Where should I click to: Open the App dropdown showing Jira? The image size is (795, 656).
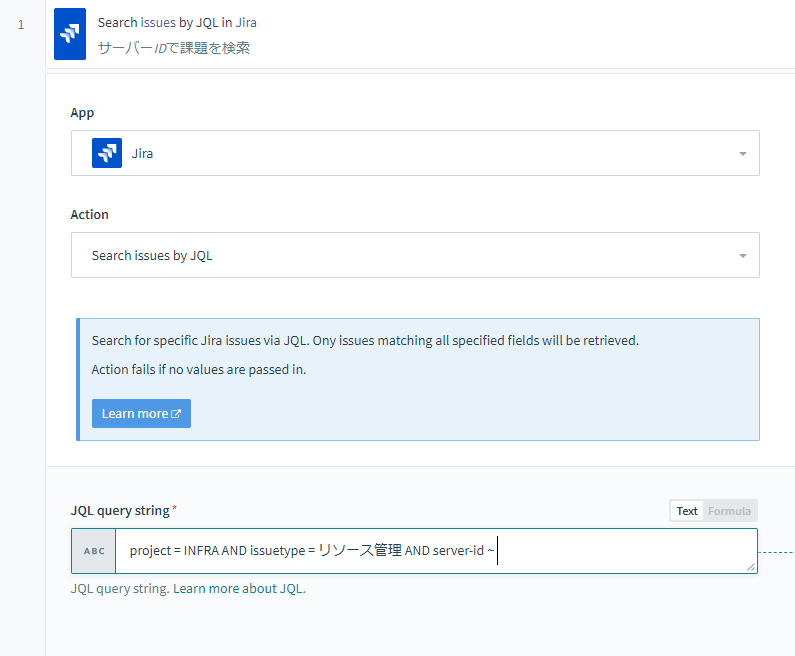(x=415, y=153)
